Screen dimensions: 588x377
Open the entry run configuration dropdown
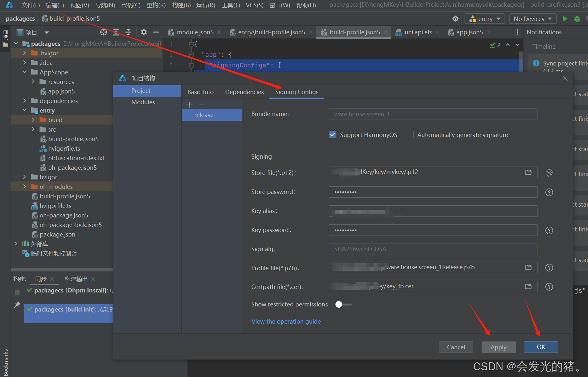click(484, 18)
